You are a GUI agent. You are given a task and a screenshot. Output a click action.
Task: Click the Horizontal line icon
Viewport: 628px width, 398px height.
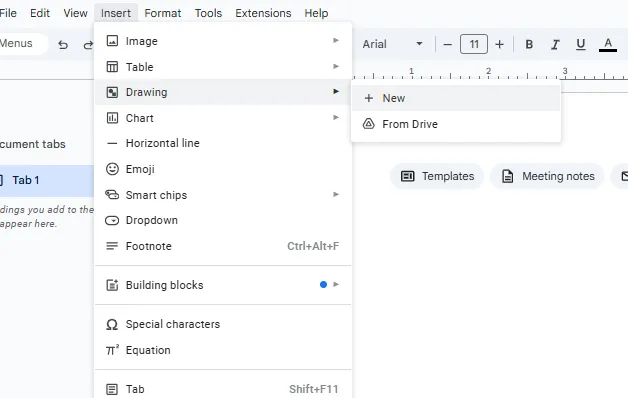pyautogui.click(x=112, y=143)
